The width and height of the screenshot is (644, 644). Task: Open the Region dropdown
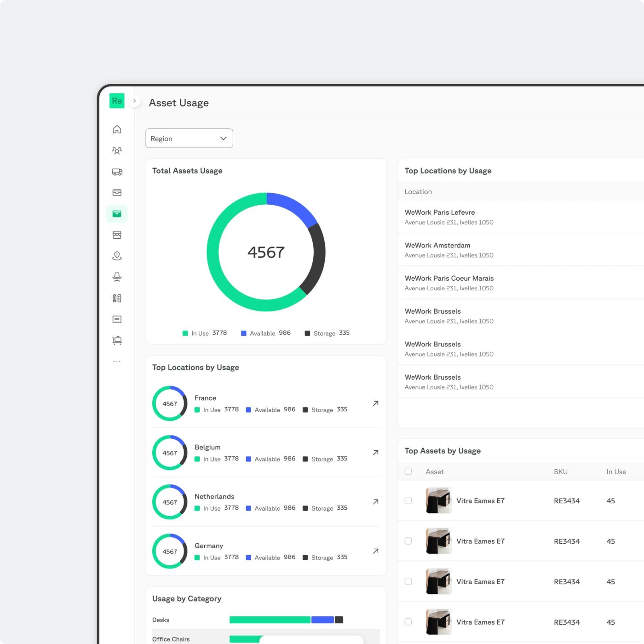point(189,138)
